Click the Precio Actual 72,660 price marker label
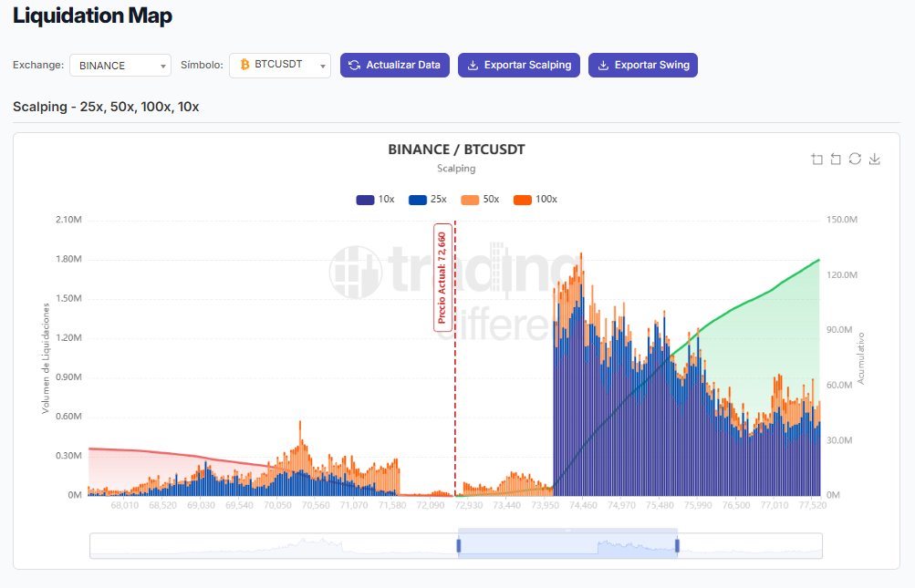Viewport: 915px width, 588px height. (x=442, y=278)
